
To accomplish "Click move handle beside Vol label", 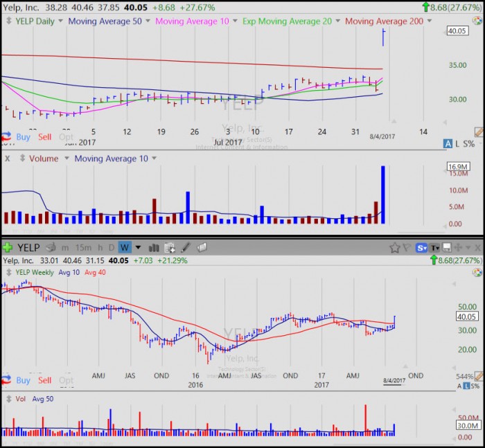I will click(x=9, y=399).
